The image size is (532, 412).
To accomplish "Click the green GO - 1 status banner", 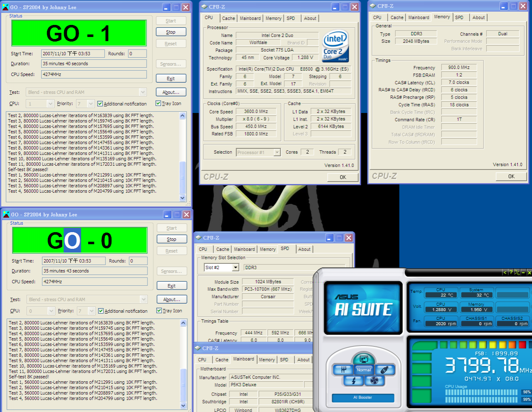I will point(79,33).
